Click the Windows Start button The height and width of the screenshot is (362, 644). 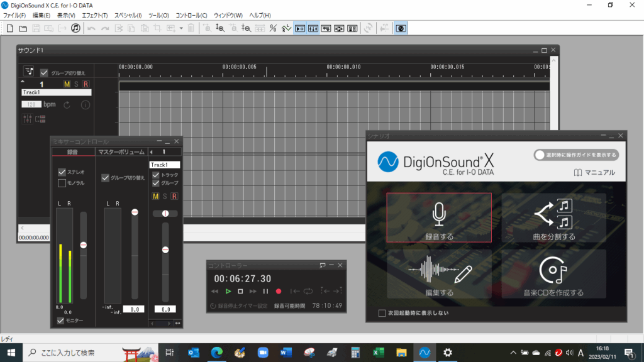pos(11,353)
